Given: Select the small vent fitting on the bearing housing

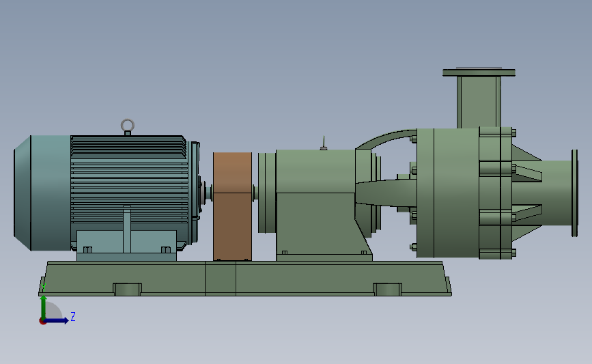Looking at the screenshot, I should click(x=324, y=143).
